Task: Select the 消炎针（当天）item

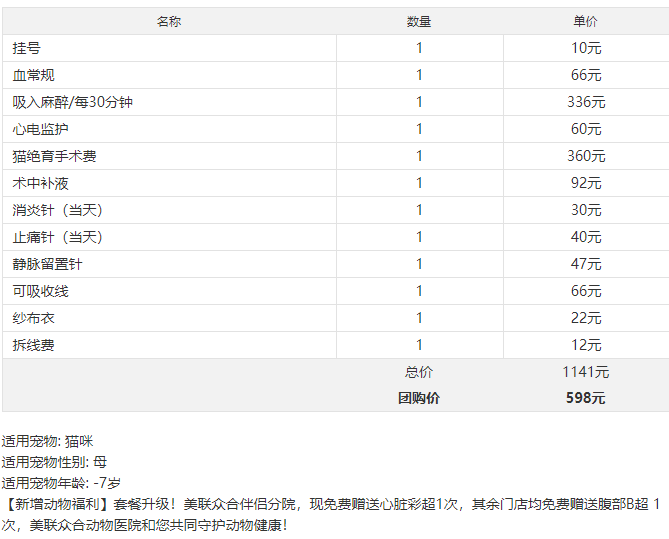Action: 58,210
